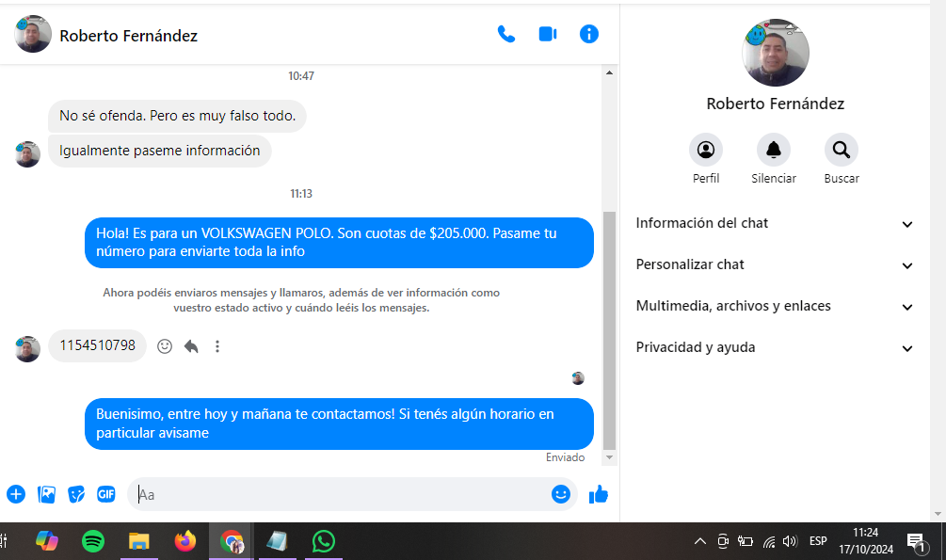The image size is (946, 560).
Task: Start a voice call with the phone icon
Action: (x=506, y=35)
